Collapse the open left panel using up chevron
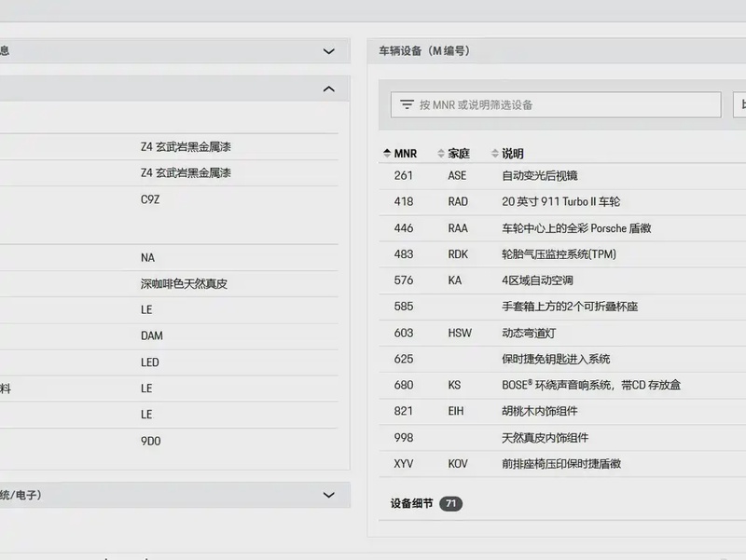The image size is (746, 560). pyautogui.click(x=328, y=89)
